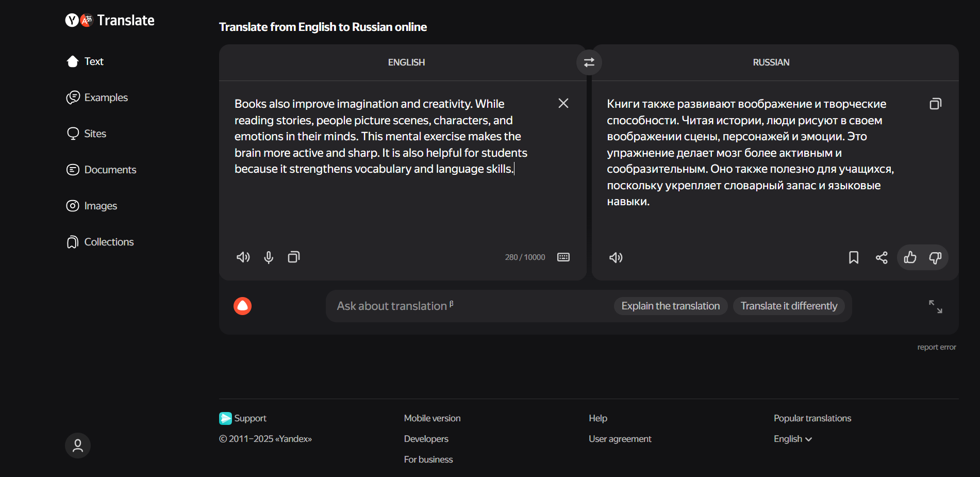Open the account profile icon
Viewport: 980px width, 477px height.
click(x=77, y=445)
